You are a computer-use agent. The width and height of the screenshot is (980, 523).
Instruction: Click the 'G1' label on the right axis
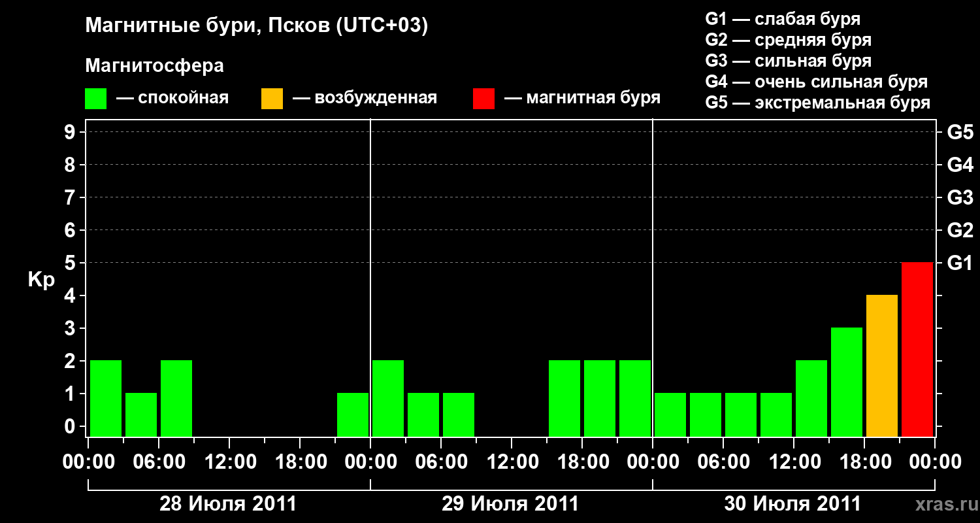(960, 263)
